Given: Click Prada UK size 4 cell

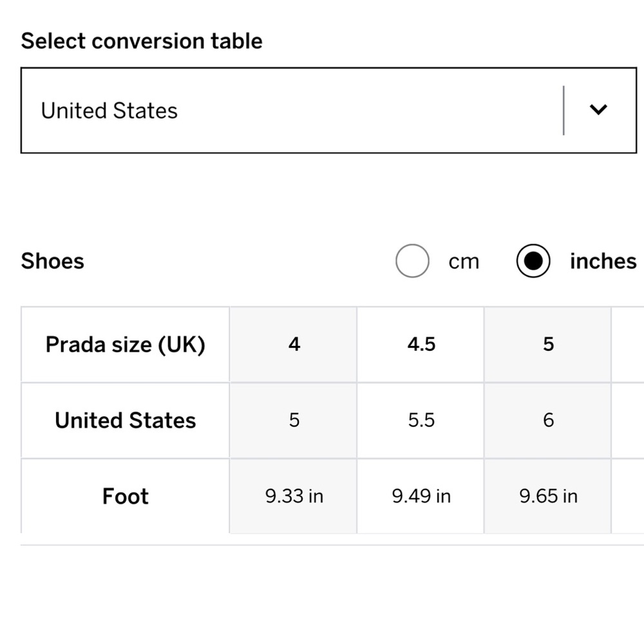Looking at the screenshot, I should pos(293,344).
